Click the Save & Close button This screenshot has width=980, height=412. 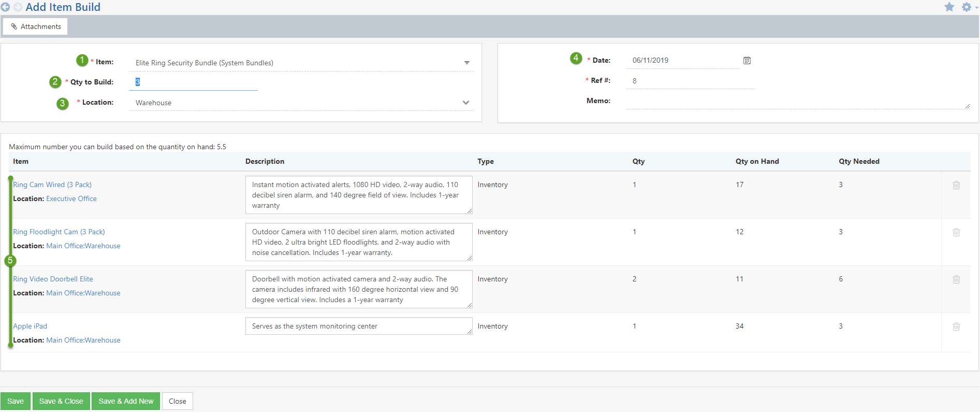click(61, 401)
